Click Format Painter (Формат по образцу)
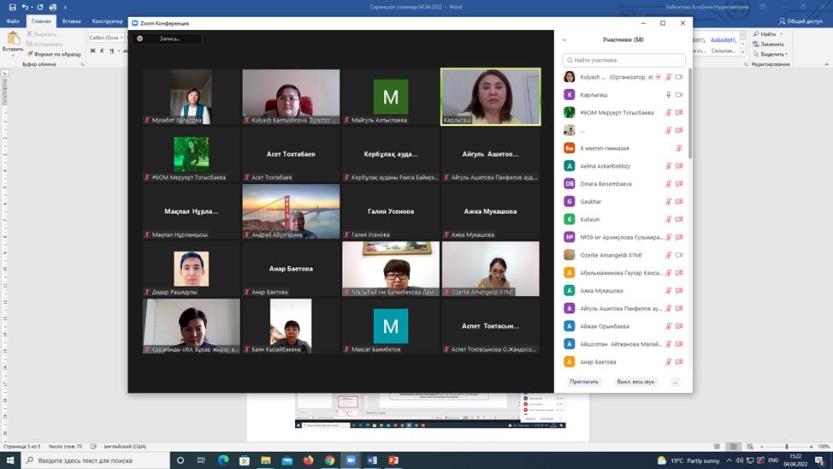This screenshot has width=833, height=469. pos(56,54)
